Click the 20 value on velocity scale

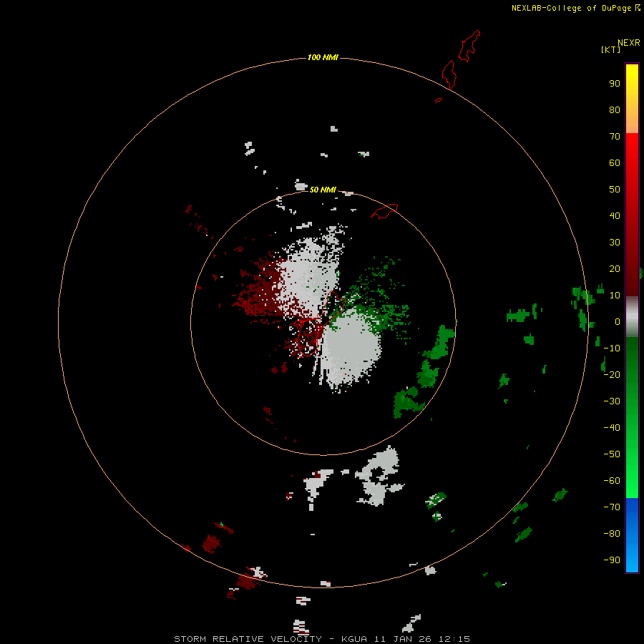(615, 268)
